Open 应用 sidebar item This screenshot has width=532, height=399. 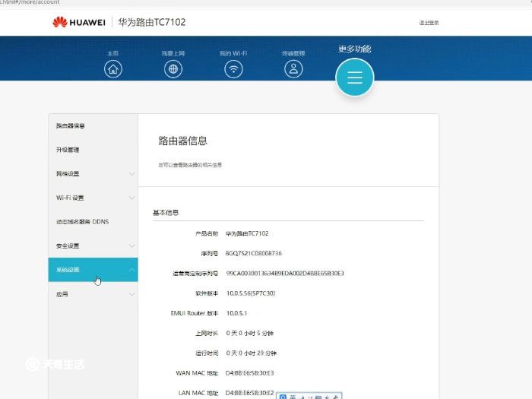pos(93,294)
